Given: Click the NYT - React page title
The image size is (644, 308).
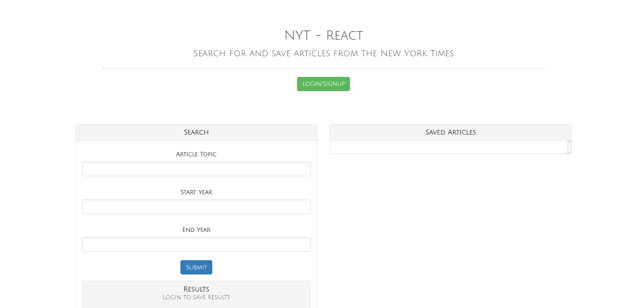Looking at the screenshot, I should 324,35.
